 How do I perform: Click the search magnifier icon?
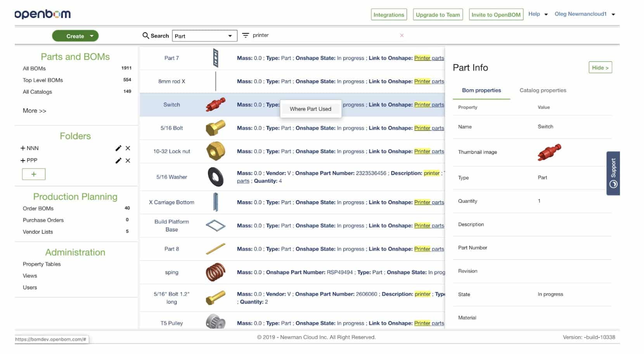[x=145, y=35]
